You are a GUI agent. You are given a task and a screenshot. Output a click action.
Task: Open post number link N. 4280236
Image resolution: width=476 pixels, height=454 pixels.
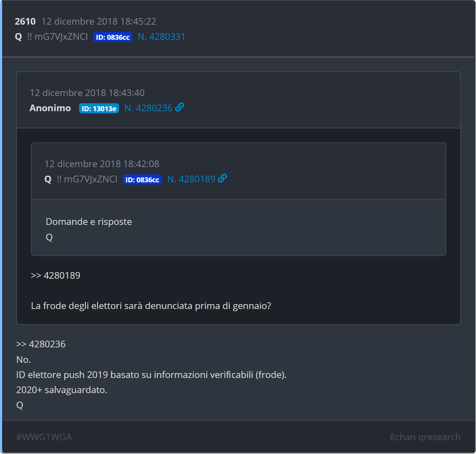(x=148, y=108)
